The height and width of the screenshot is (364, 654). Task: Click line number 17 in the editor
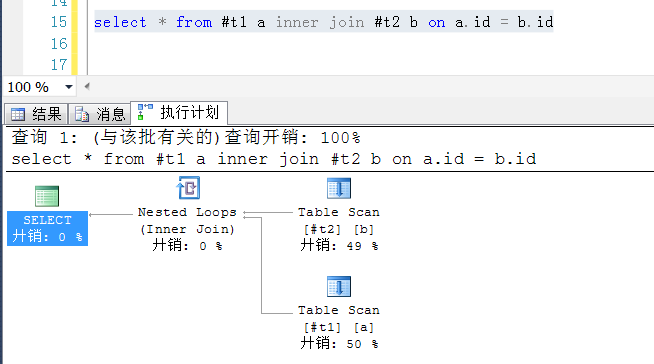59,65
